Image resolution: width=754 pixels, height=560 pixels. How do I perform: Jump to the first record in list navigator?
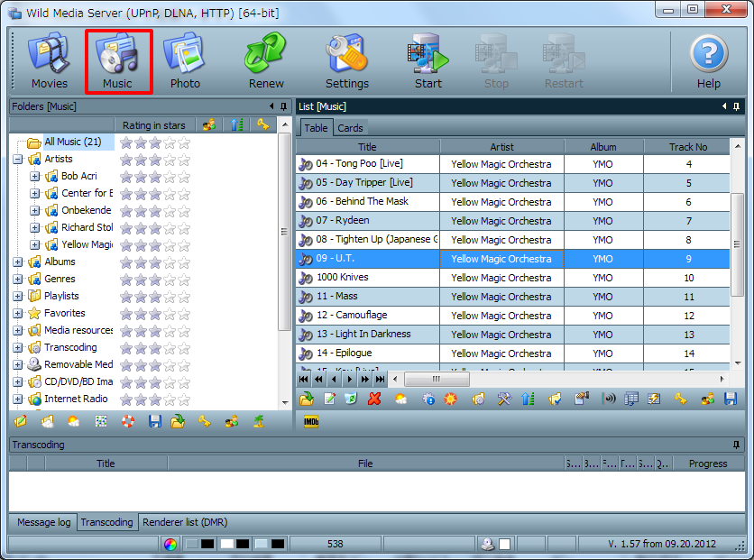(303, 380)
